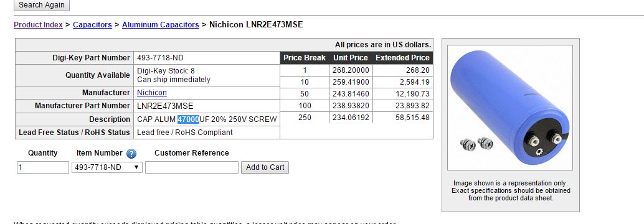Open the Product Index breadcrumb link
The width and height of the screenshot is (644, 224).
38,25
